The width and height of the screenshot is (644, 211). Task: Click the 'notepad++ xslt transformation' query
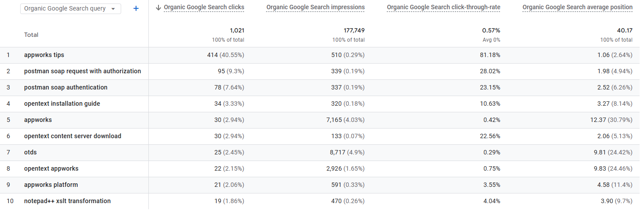pos(67,201)
